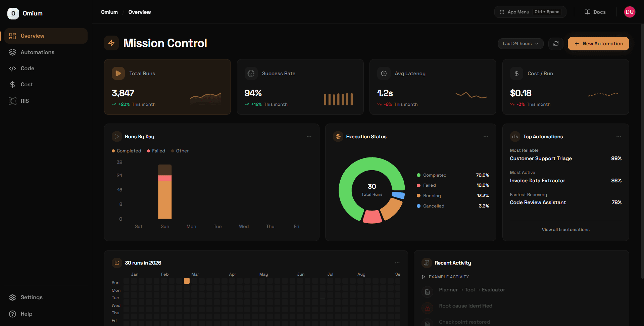Open the Automations section in the sidebar
Image resolution: width=644 pixels, height=326 pixels.
coord(38,52)
